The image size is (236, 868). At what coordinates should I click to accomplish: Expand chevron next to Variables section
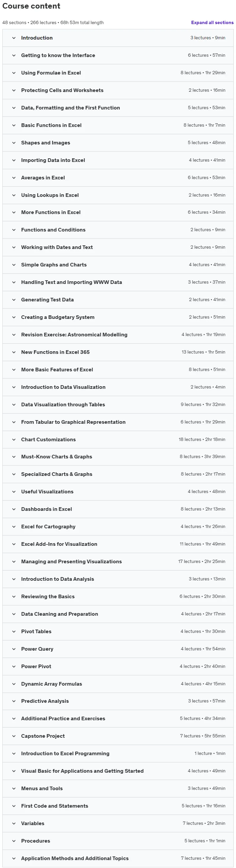coord(14,823)
